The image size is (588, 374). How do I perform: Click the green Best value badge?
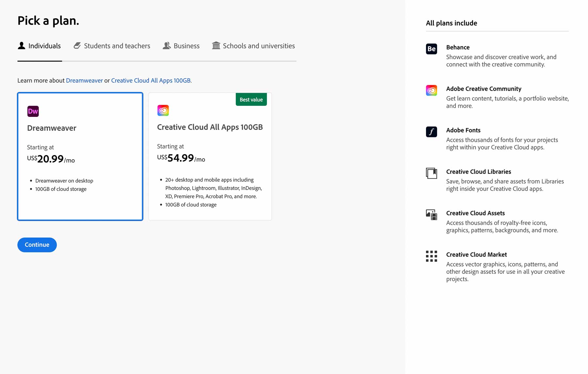251,100
